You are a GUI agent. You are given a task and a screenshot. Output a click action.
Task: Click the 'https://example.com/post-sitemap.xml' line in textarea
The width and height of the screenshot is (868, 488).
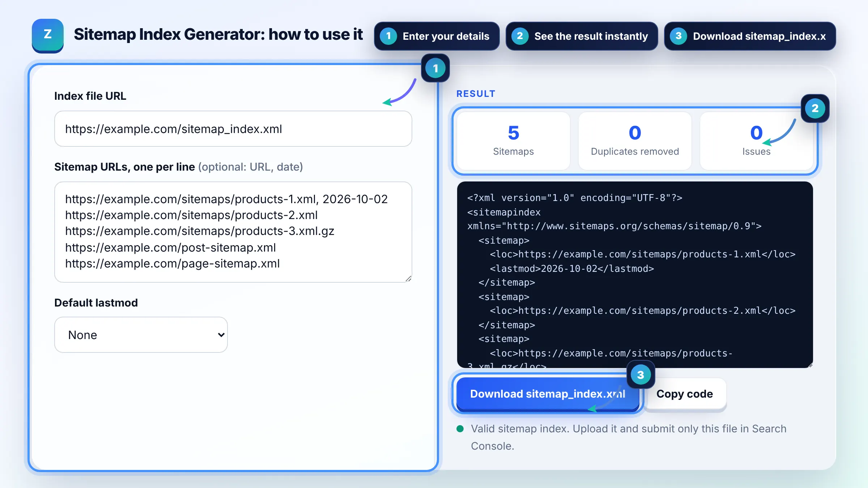(x=170, y=247)
